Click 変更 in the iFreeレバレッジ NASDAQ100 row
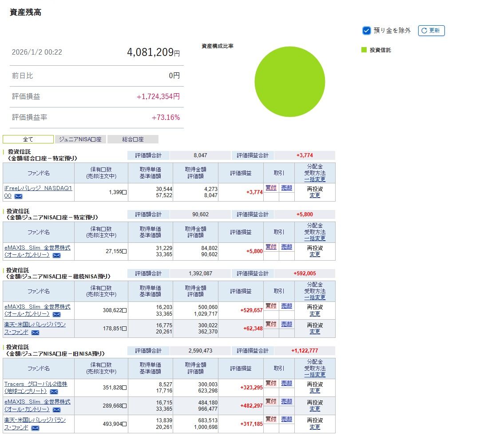The image size is (495, 448). point(315,195)
